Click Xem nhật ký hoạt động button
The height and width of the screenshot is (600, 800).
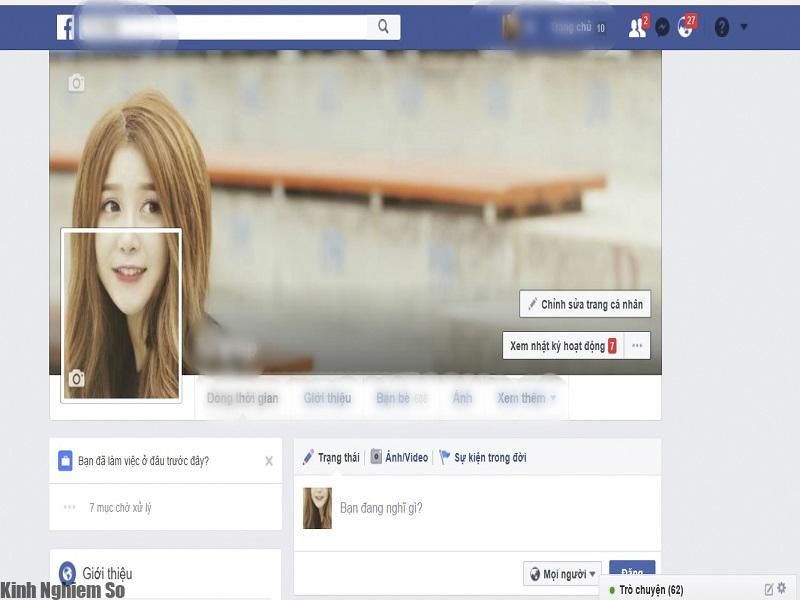coord(563,345)
